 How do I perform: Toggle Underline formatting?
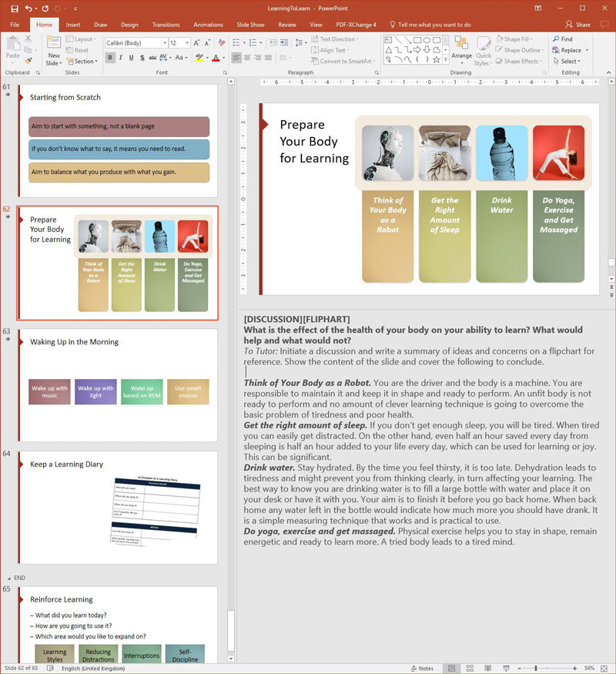pyautogui.click(x=131, y=58)
